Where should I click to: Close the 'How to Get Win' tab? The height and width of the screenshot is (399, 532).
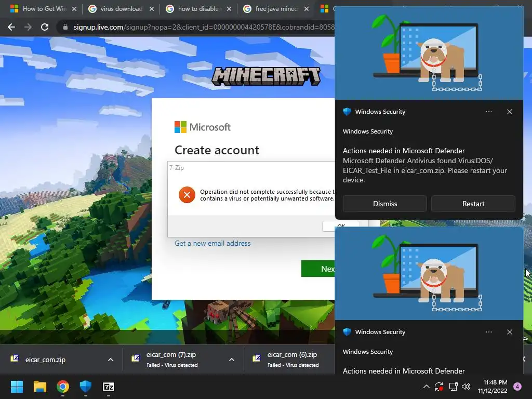(74, 9)
